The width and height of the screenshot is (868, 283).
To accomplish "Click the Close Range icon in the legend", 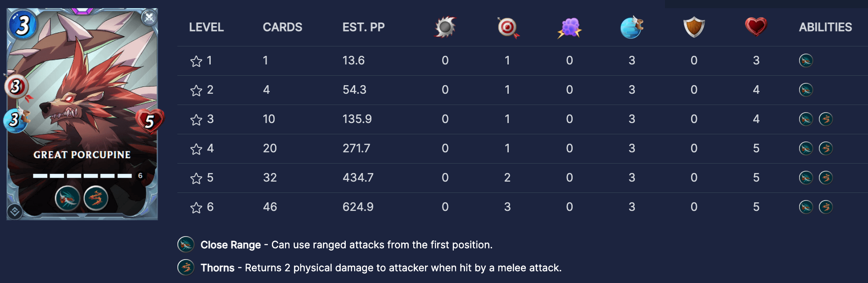I will point(185,244).
